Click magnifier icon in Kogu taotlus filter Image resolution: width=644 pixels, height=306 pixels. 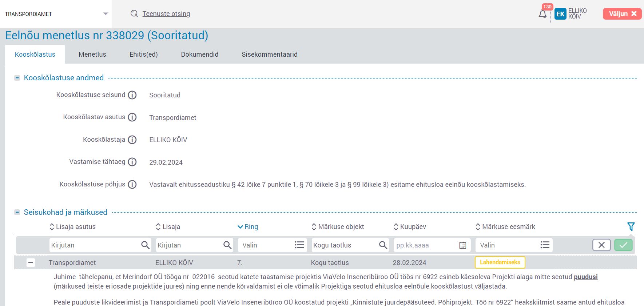click(383, 245)
